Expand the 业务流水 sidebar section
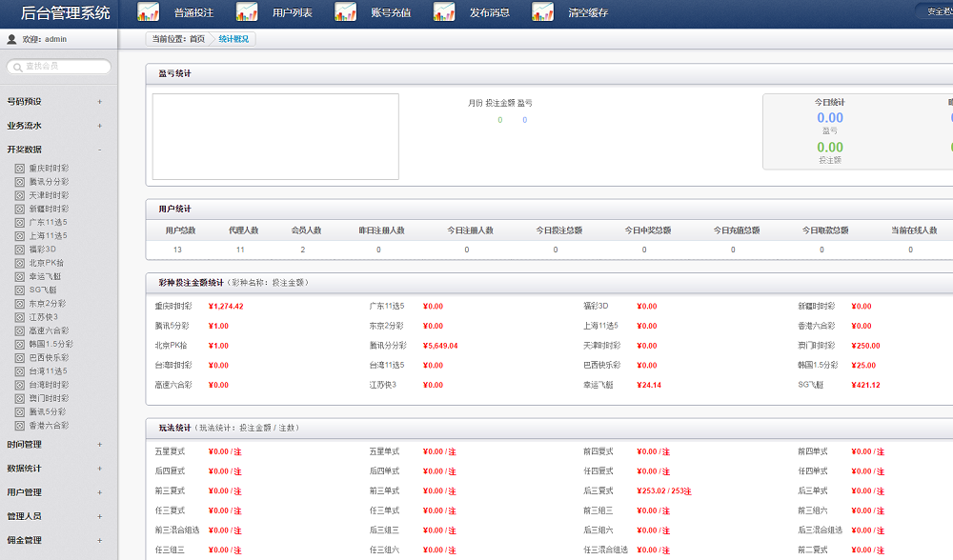 point(99,126)
